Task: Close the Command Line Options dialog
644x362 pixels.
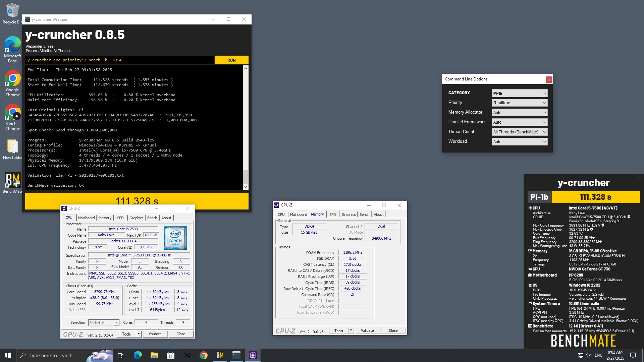Action: click(549, 79)
